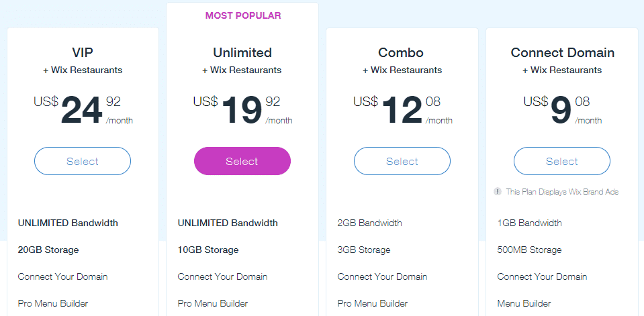644x316 pixels.
Task: Click the info icon beside Wix Brand Ads
Action: click(x=498, y=192)
